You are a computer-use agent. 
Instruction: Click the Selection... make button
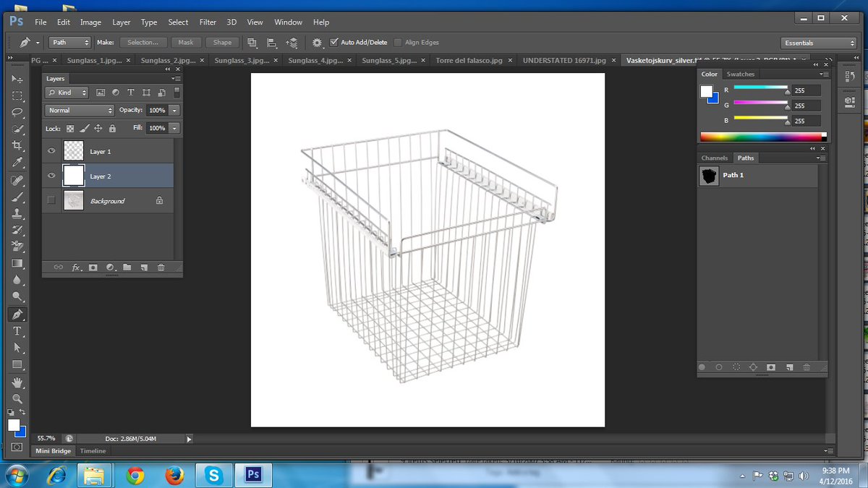click(x=143, y=43)
